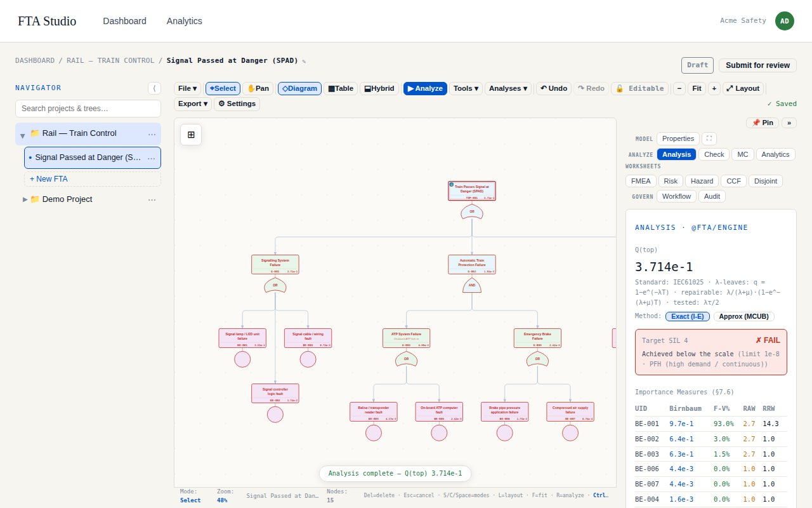Open the FMEA worksheet tab
Screen dimensions: 812x508
641,181
